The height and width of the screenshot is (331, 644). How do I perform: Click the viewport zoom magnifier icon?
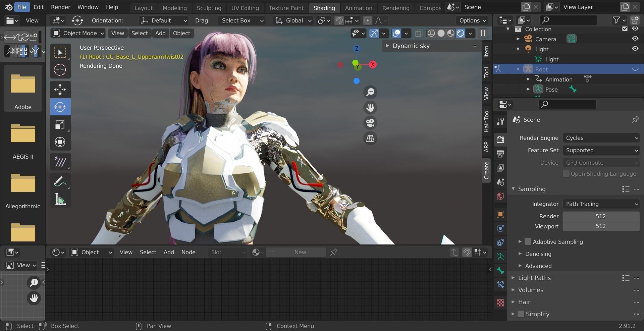coord(370,92)
